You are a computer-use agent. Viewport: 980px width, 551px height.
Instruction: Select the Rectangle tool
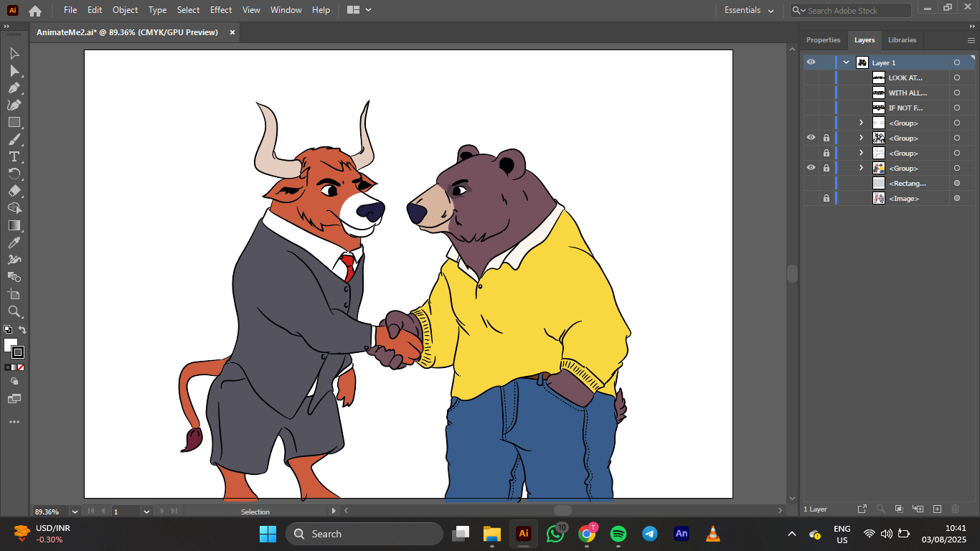(14, 123)
